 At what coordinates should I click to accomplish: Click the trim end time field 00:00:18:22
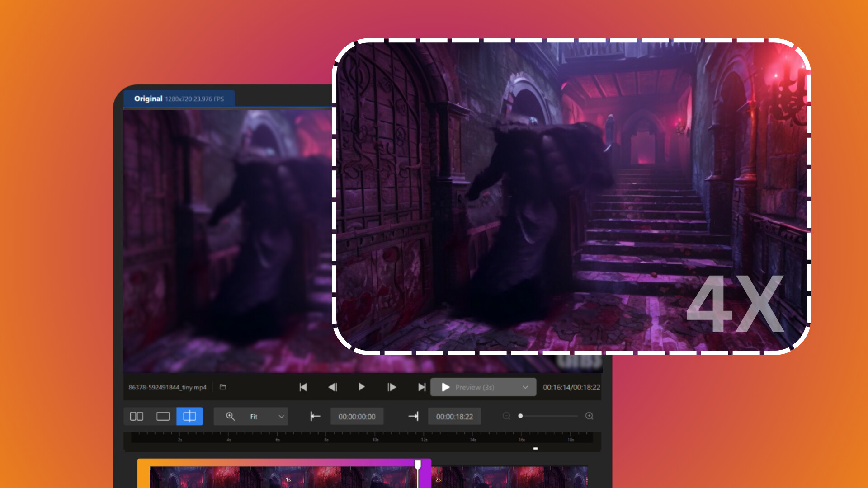coord(454,417)
